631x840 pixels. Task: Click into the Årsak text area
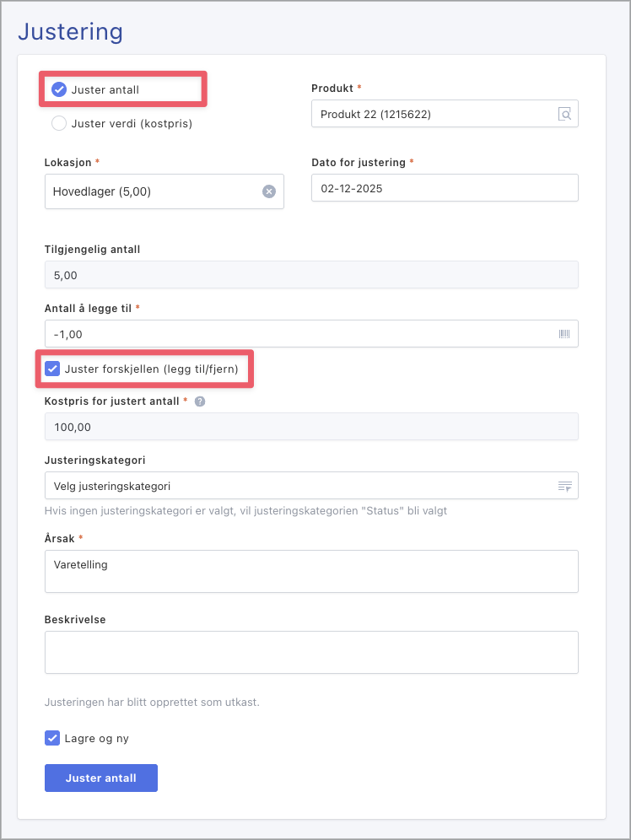(311, 572)
